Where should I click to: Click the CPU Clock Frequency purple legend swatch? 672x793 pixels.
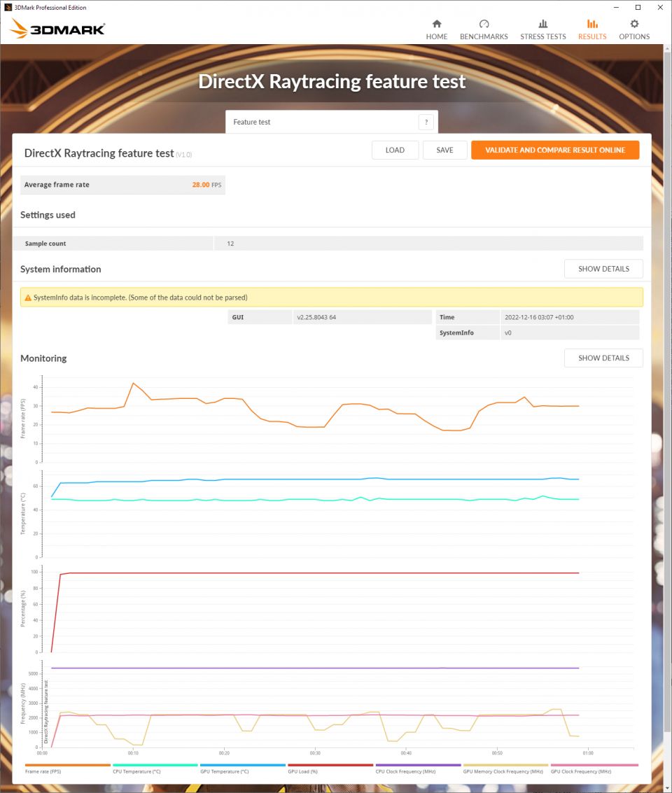(418, 765)
